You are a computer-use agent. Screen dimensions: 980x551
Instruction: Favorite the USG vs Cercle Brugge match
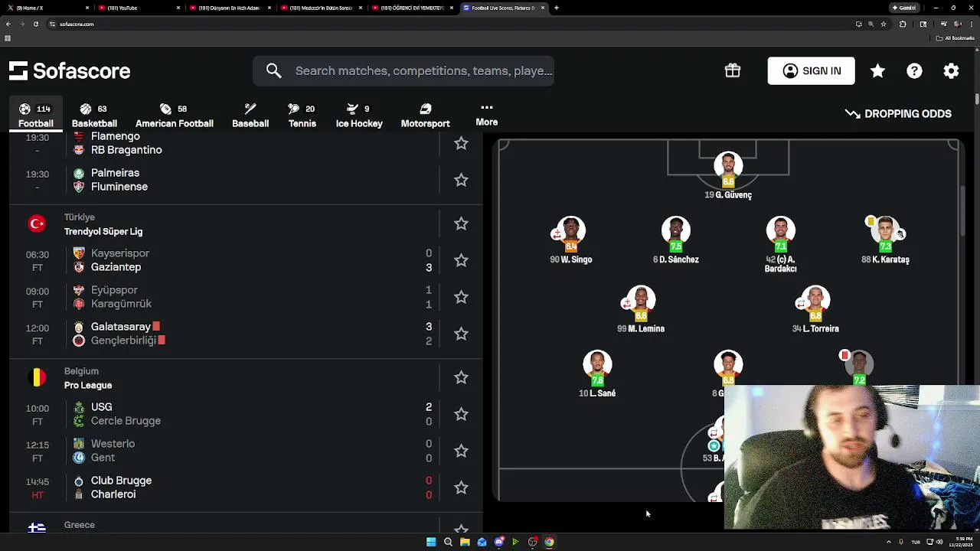point(461,414)
